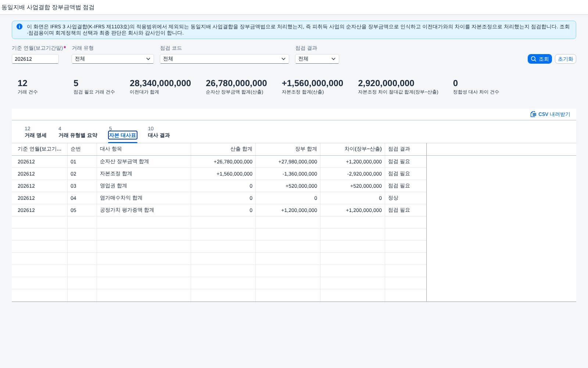The image size is (588, 368).
Task: Click the 산출 합계 column header
Action: [223, 149]
